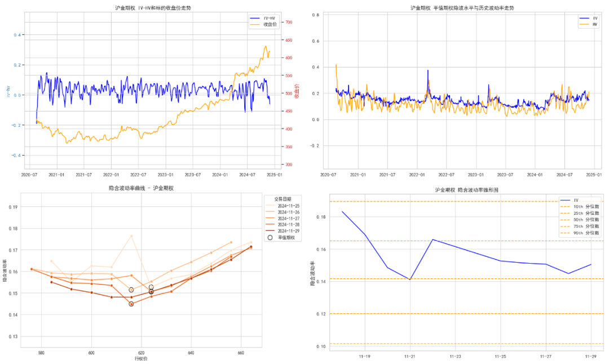609x364 pixels.
Task: Click the title "沪金期权 隐含波动率锥形图"
Action: (466, 190)
